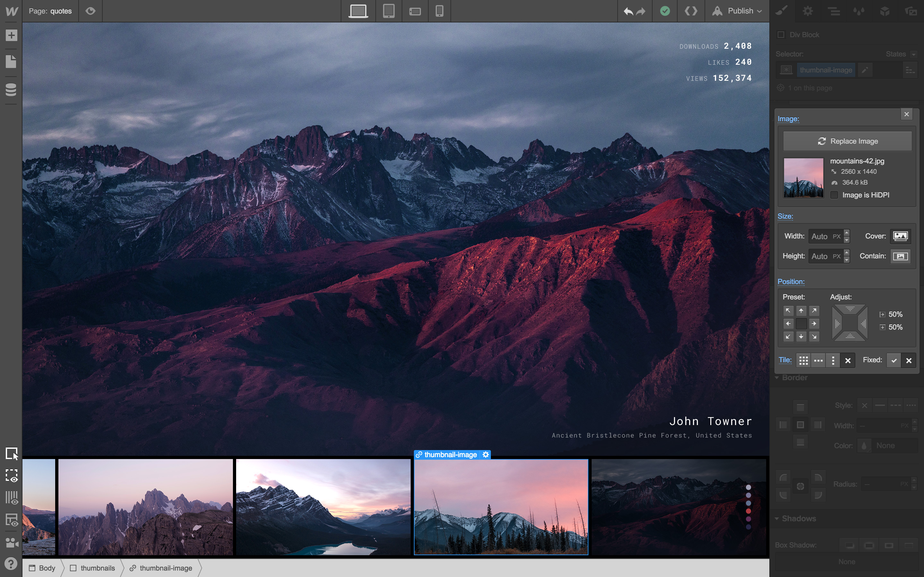Click the Position settings link
The image size is (924, 577).
click(791, 281)
